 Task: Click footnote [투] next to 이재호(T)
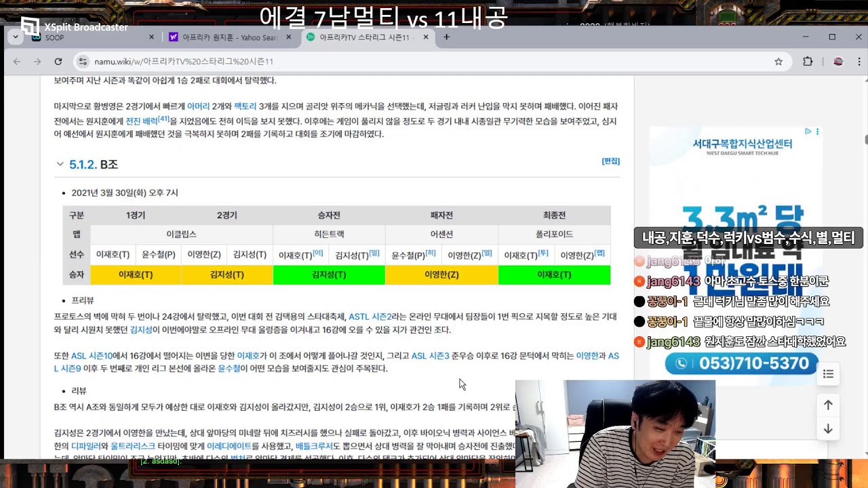coord(542,253)
